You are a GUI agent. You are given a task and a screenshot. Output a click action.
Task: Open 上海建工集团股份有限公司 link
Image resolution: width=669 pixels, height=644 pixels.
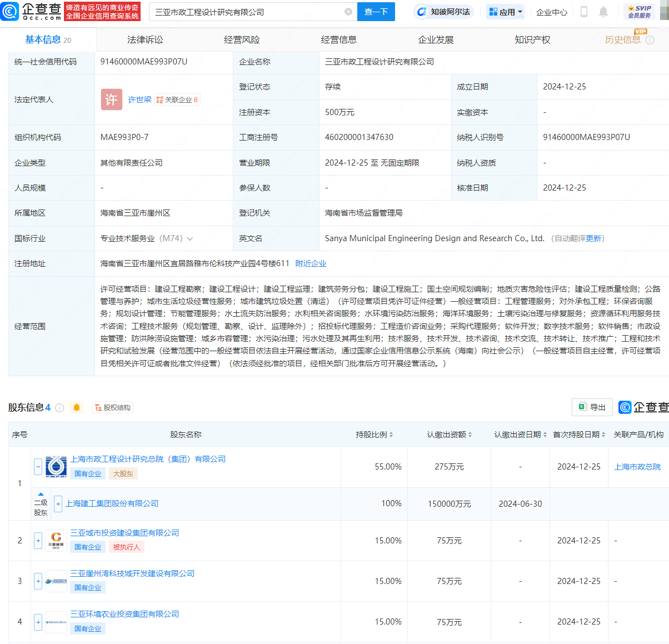[x=112, y=503]
